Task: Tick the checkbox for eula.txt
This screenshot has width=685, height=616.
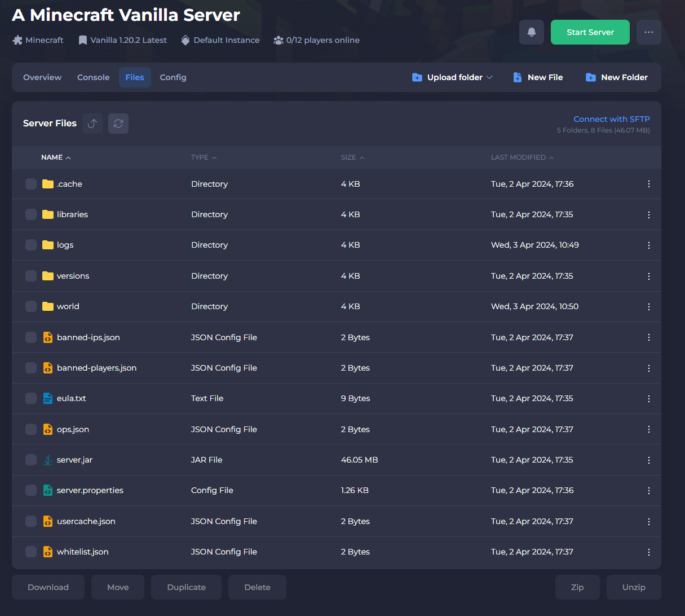Action: point(31,399)
